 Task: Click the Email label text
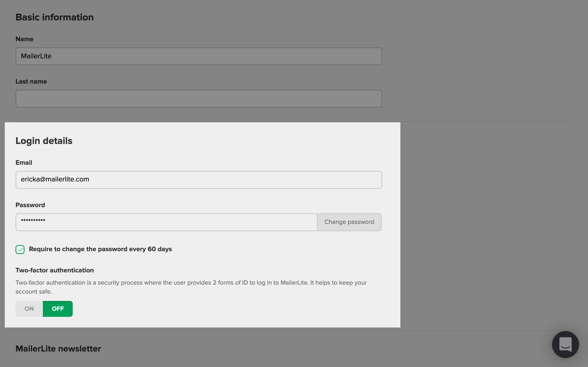coord(24,163)
